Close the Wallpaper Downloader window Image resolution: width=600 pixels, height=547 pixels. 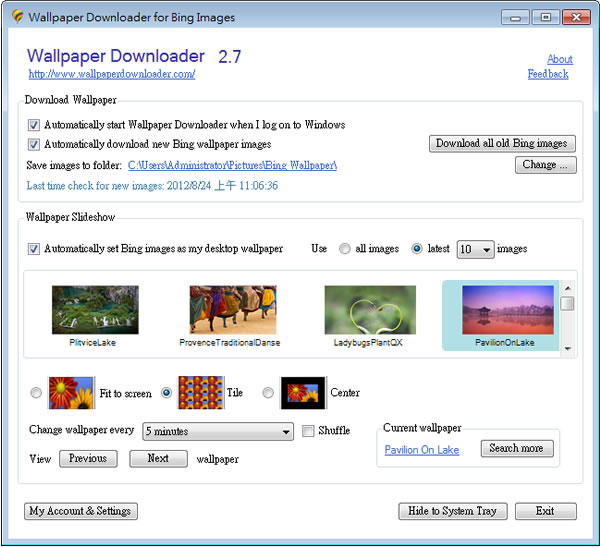(x=576, y=18)
